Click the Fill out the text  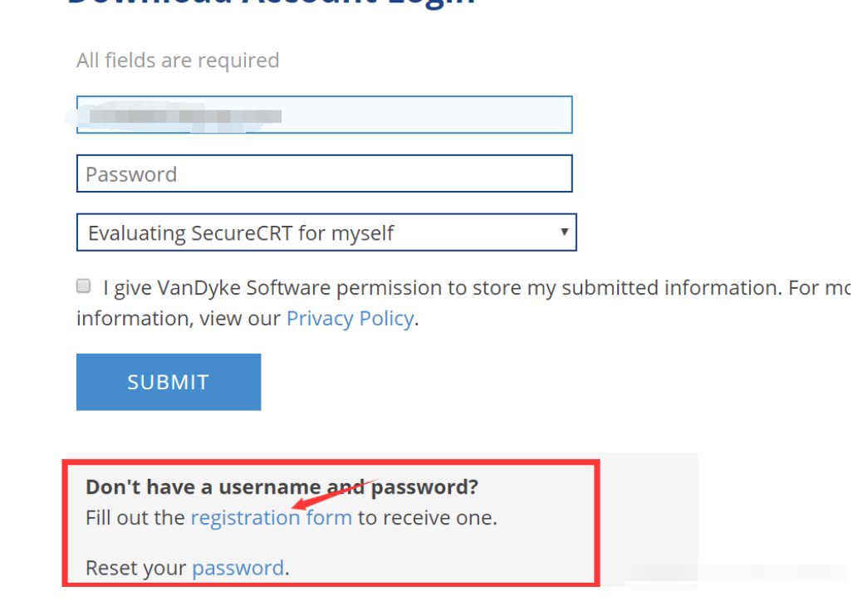pos(135,518)
